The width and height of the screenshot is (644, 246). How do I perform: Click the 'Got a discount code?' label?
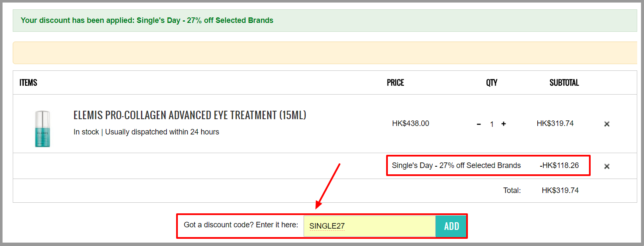(x=241, y=225)
